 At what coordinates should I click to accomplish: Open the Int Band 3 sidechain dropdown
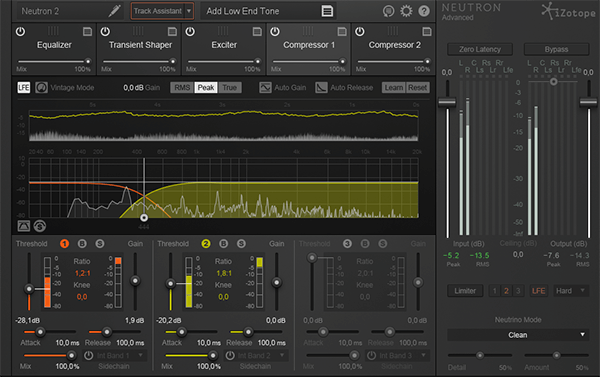(x=403, y=356)
